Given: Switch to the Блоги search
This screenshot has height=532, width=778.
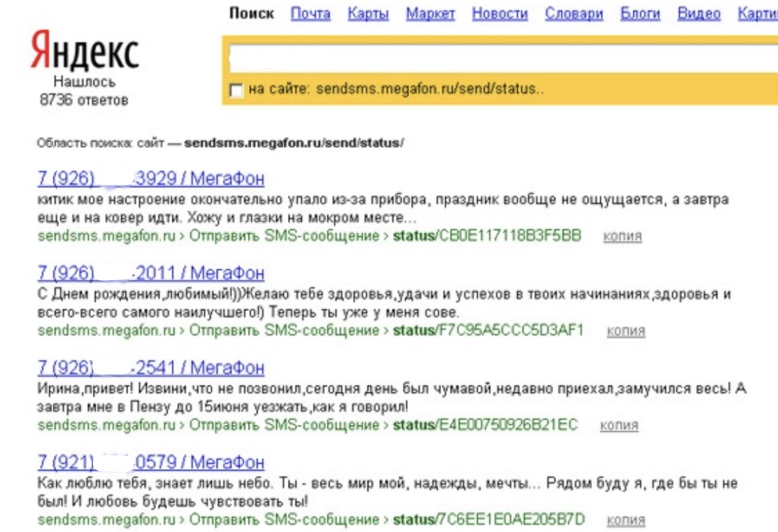Looking at the screenshot, I should [x=640, y=14].
